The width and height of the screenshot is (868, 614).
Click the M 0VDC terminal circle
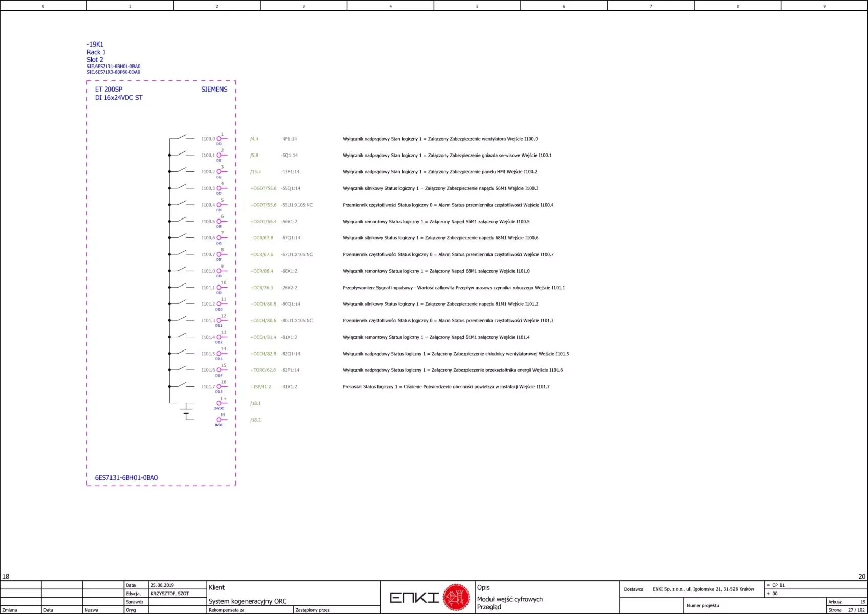pos(219,420)
